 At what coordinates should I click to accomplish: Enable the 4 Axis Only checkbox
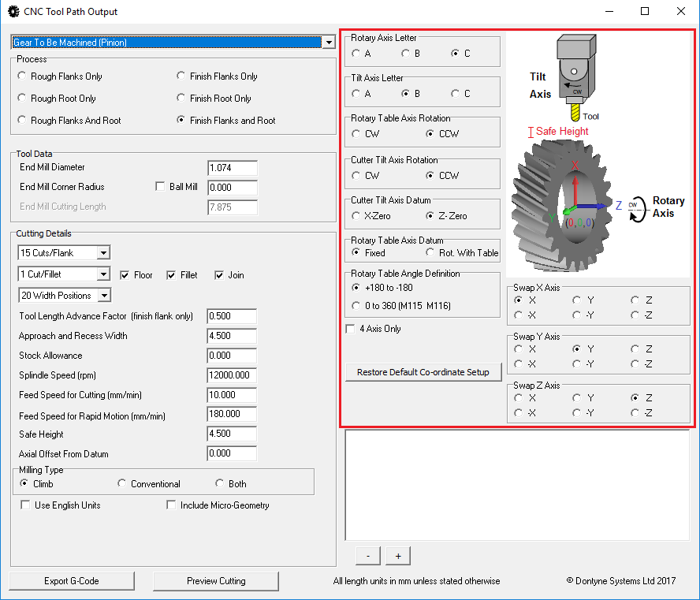(x=350, y=329)
